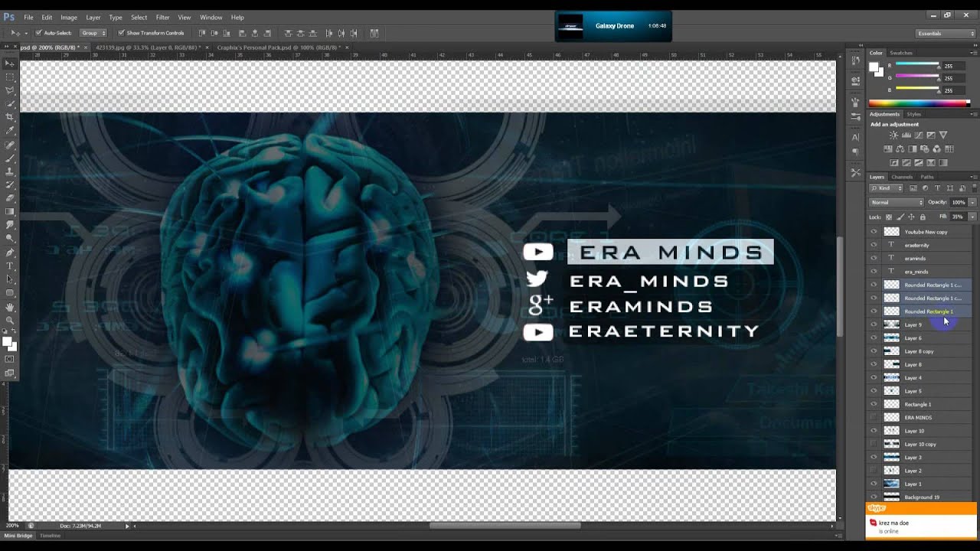Click the foreground color swatch in Color panel
The image size is (980, 551).
click(x=874, y=67)
